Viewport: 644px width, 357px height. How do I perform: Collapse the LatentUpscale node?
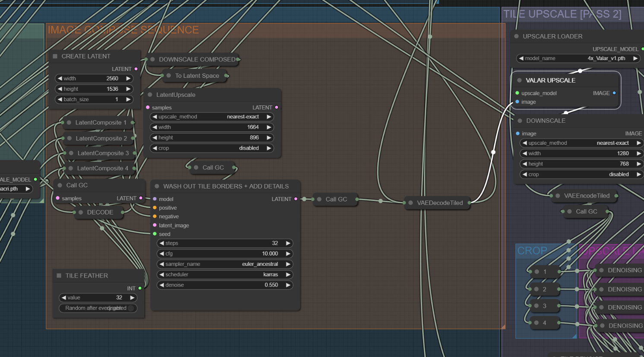pyautogui.click(x=150, y=95)
